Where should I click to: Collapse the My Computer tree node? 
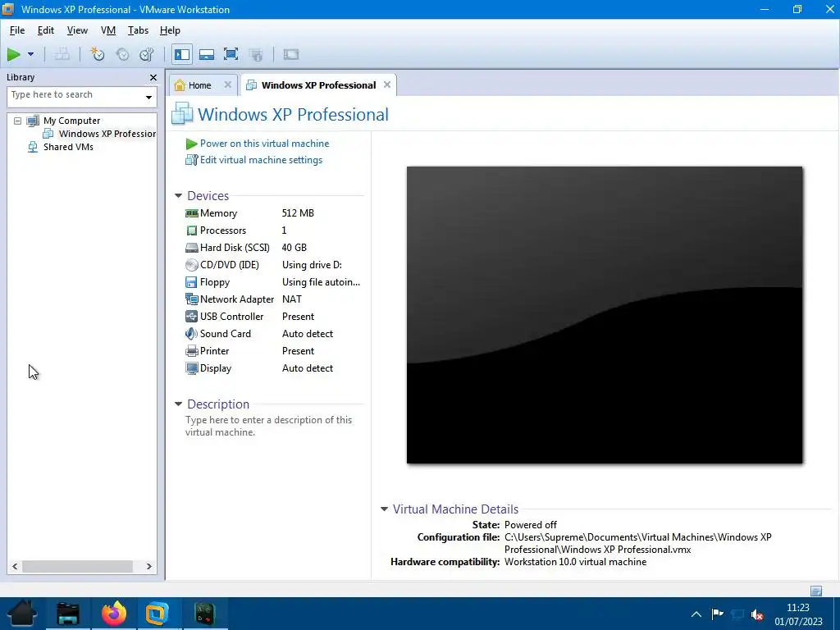click(x=18, y=121)
